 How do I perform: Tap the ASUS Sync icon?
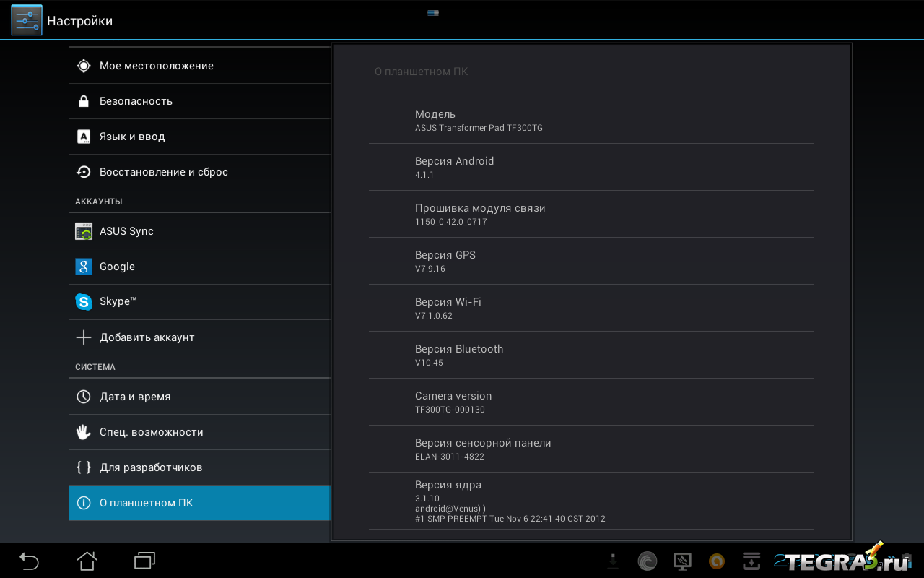[x=84, y=231]
